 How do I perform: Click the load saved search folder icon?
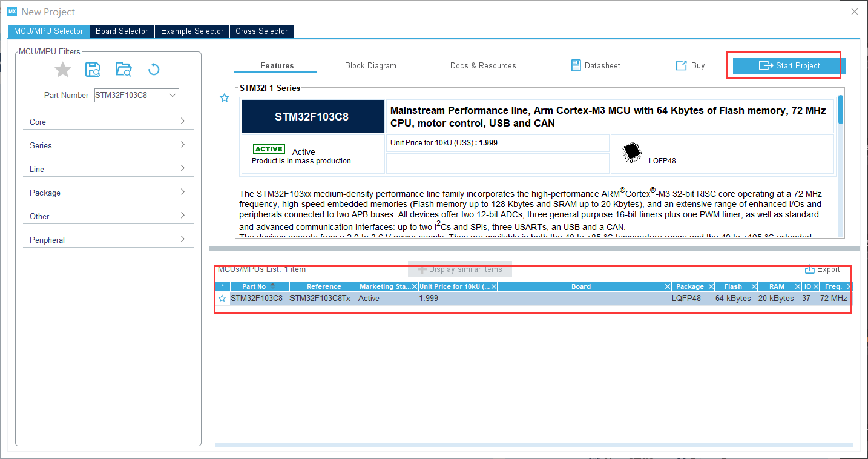[123, 70]
